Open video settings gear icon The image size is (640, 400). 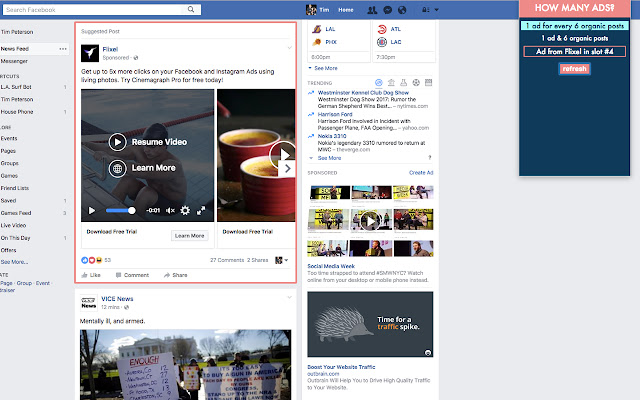pos(183,210)
